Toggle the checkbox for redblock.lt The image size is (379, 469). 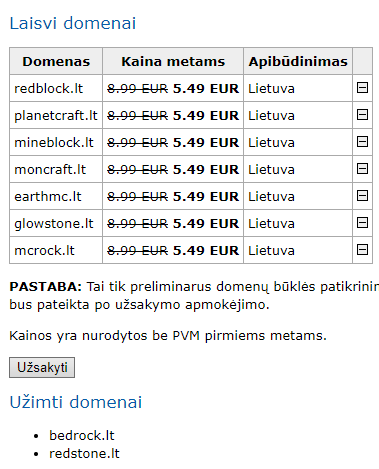362,88
